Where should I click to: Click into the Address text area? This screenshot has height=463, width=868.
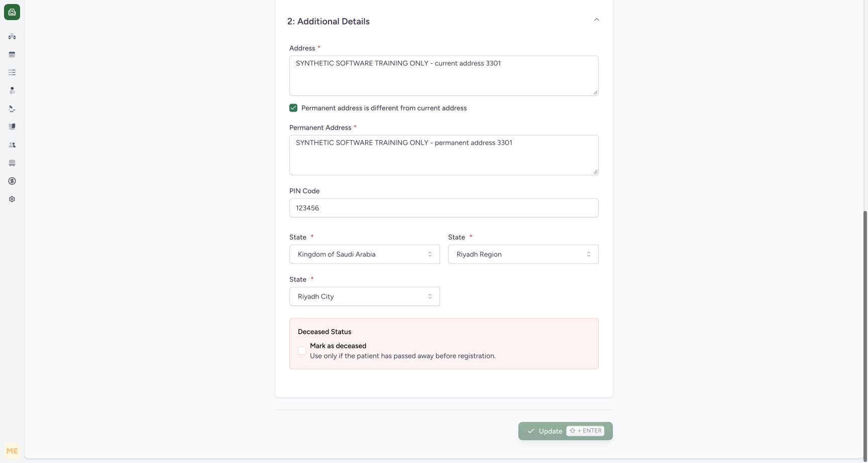(444, 76)
